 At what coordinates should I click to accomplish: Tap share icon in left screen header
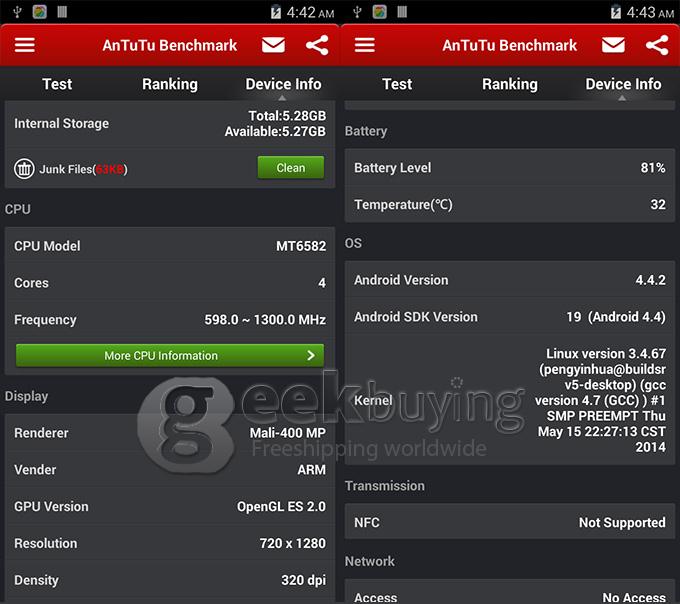317,45
